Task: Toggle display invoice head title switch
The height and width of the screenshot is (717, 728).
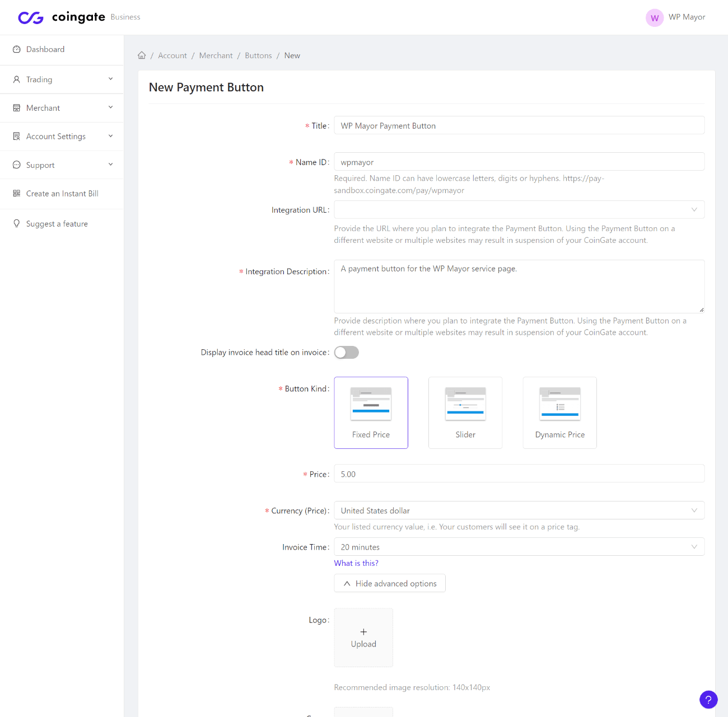Action: point(346,353)
